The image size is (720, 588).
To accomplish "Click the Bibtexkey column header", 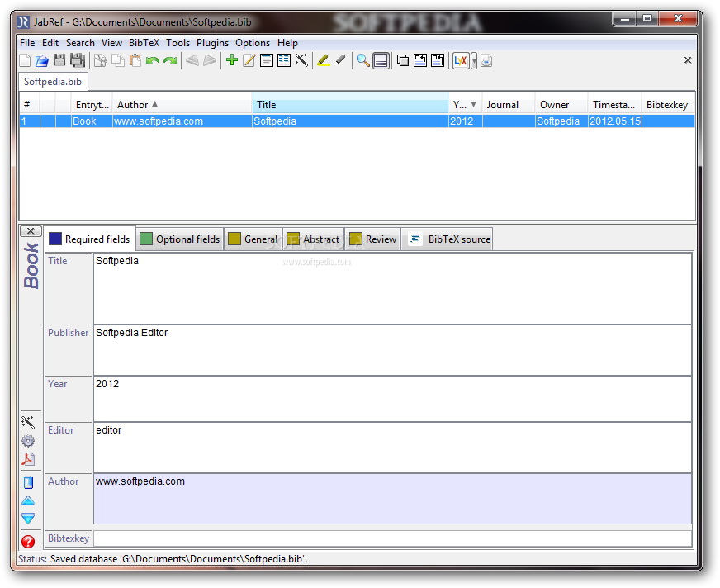I will [x=668, y=105].
